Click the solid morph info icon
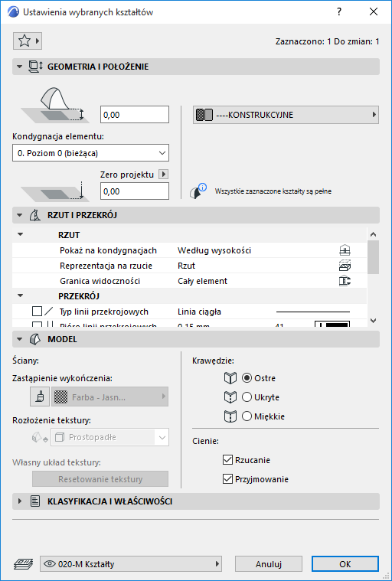 click(198, 191)
